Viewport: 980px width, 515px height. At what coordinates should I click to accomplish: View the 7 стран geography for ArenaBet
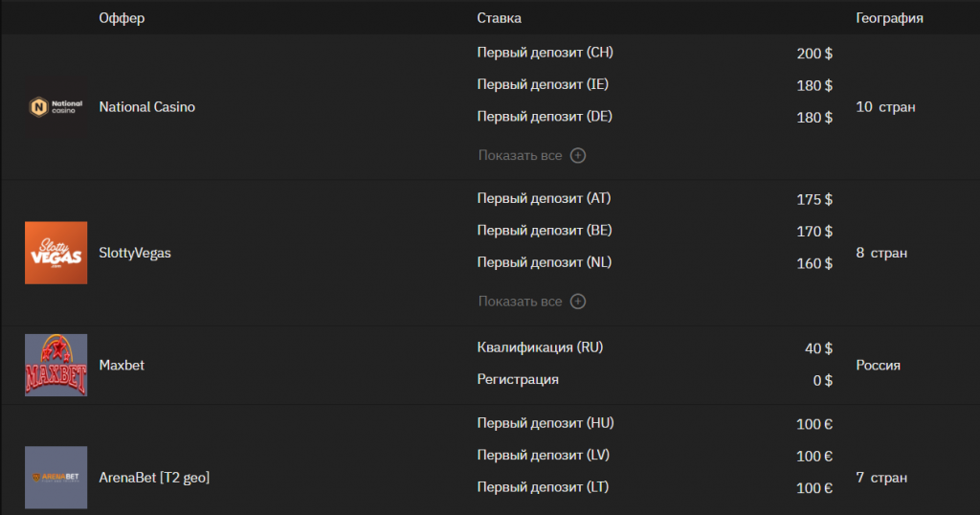tap(881, 478)
